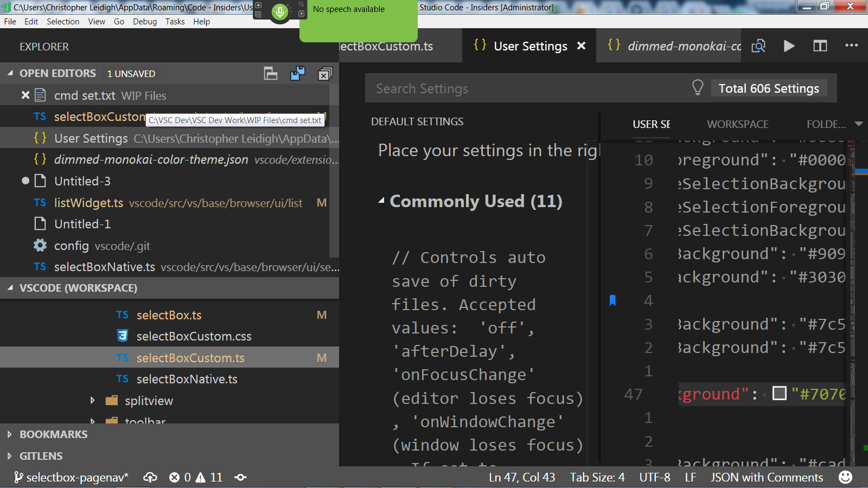Click the Run (play) icon in the editor toolbar
Screen dimensions: 868x488
(789, 46)
